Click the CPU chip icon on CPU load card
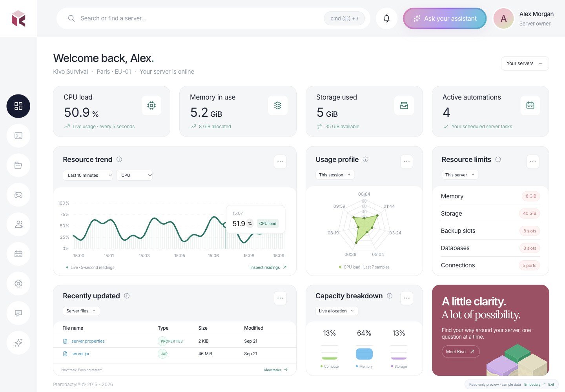Image resolution: width=565 pixels, height=392 pixels. [151, 105]
